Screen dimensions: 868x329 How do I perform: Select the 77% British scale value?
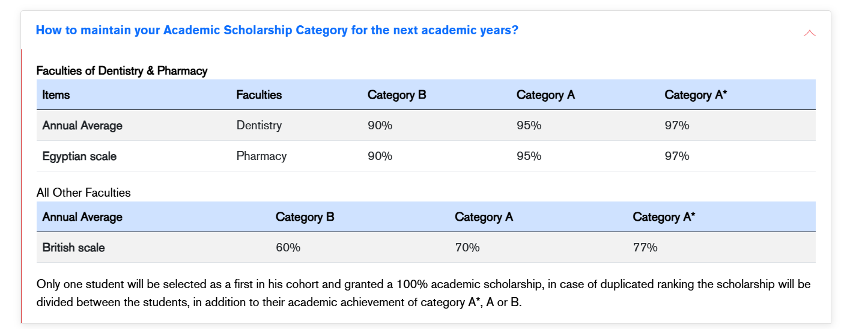pos(645,247)
